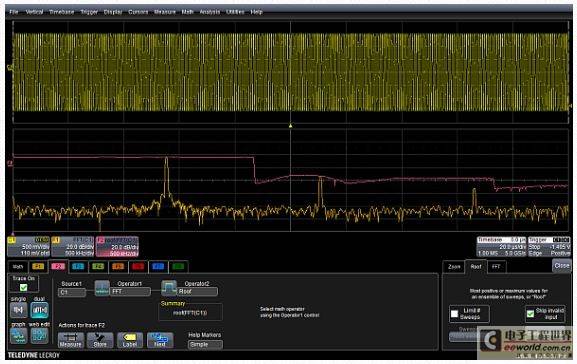Switch to the Math tab in dialog
Viewport: 577px width, 364px height.
point(17,266)
